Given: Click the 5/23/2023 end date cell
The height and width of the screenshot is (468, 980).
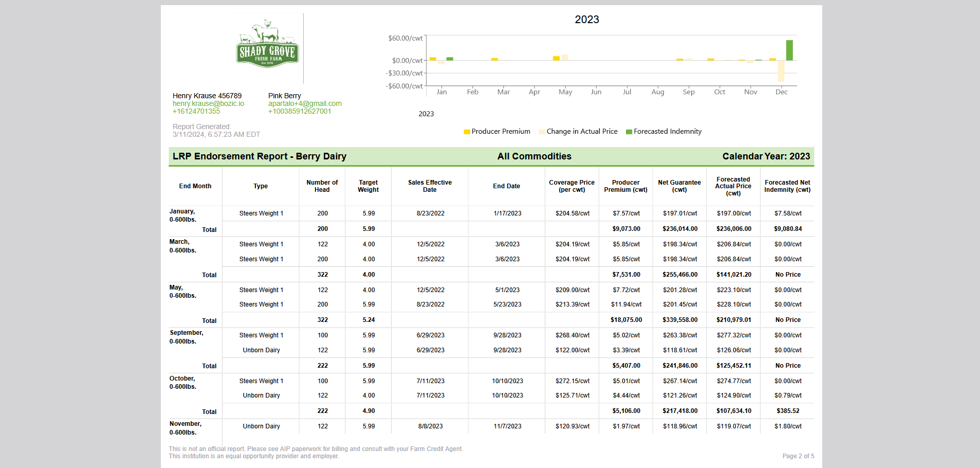Looking at the screenshot, I should [x=507, y=304].
